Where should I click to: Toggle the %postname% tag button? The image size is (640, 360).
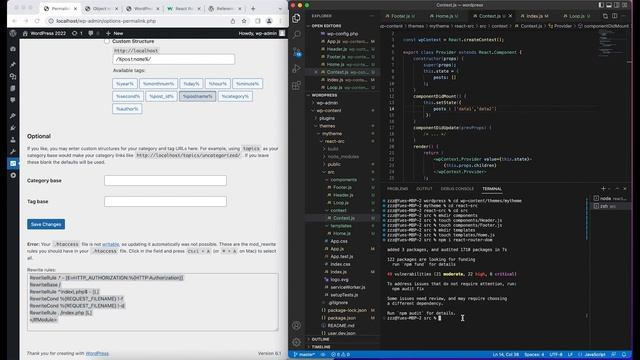click(x=198, y=96)
